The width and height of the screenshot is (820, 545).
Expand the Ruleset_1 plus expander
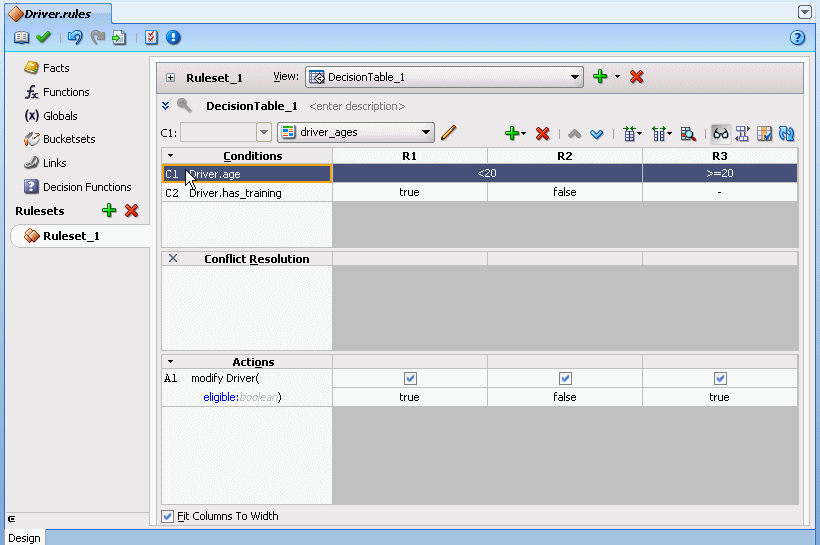point(170,78)
